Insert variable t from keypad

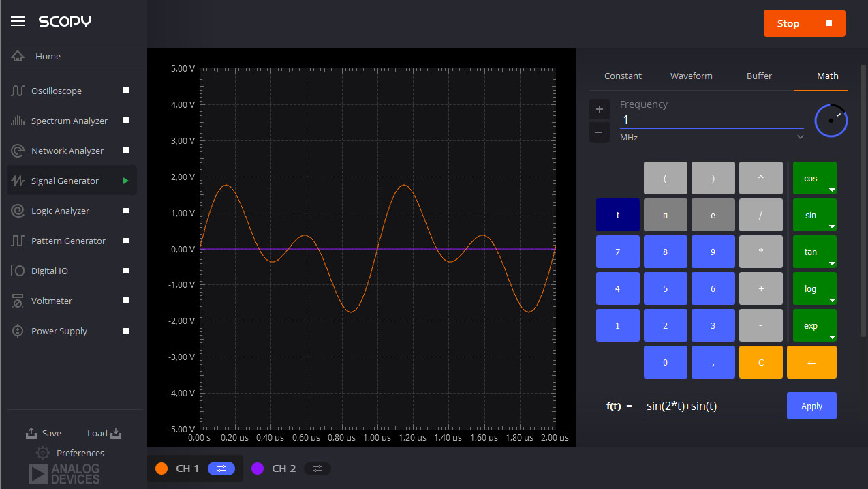coord(618,215)
